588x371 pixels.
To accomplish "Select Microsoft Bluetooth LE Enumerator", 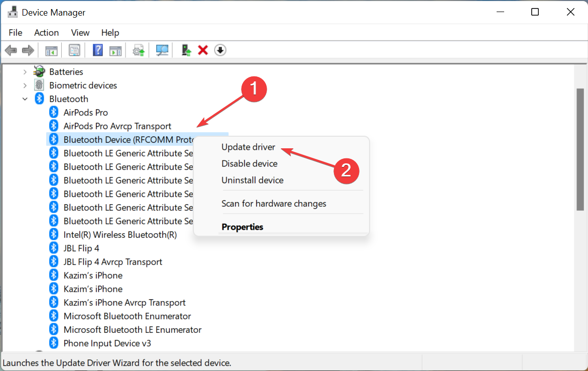I will click(133, 329).
